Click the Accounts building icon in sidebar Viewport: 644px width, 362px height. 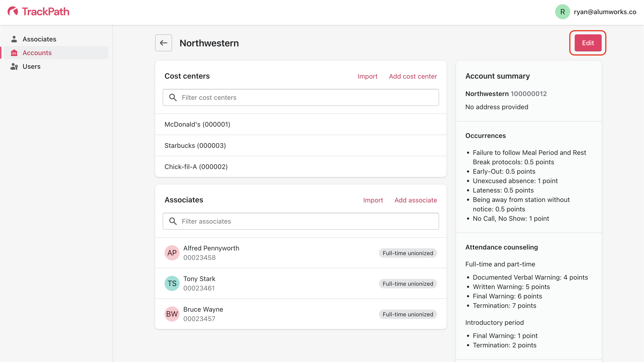pyautogui.click(x=14, y=53)
